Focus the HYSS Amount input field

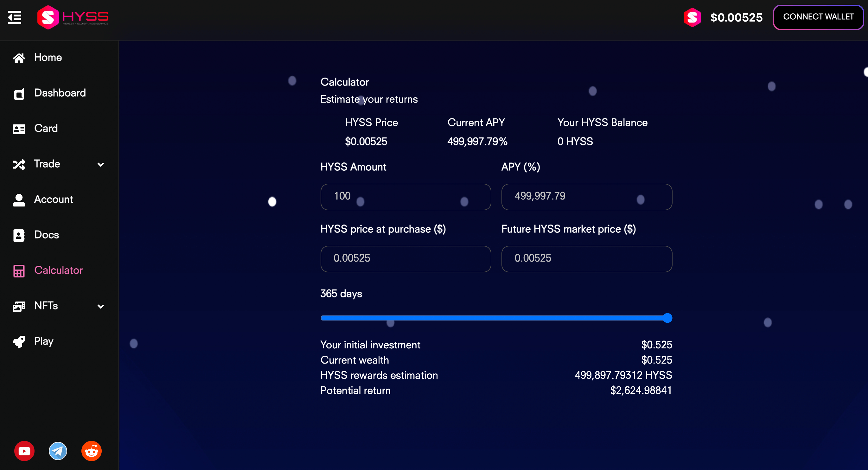point(406,197)
